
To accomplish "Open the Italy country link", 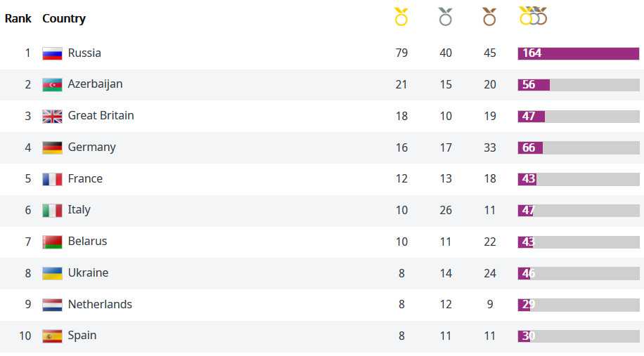I will tap(79, 210).
